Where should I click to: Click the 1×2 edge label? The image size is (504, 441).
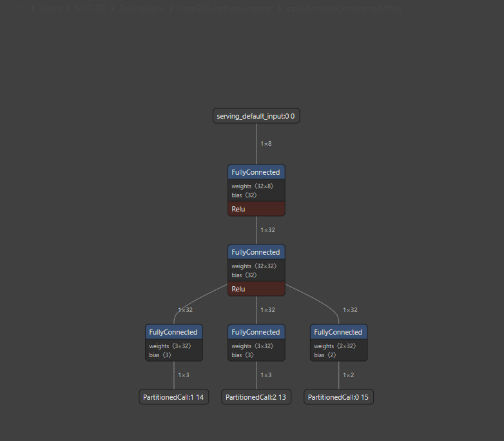348,375
